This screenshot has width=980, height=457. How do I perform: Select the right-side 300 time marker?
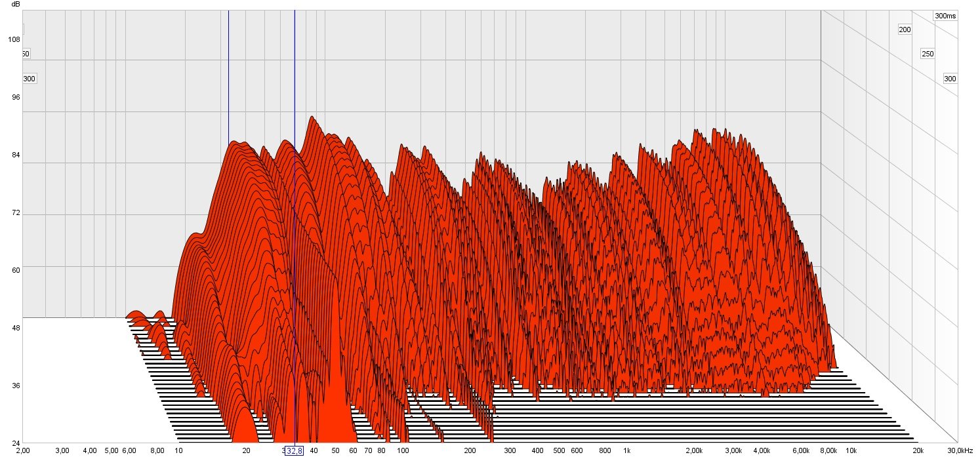(x=950, y=79)
